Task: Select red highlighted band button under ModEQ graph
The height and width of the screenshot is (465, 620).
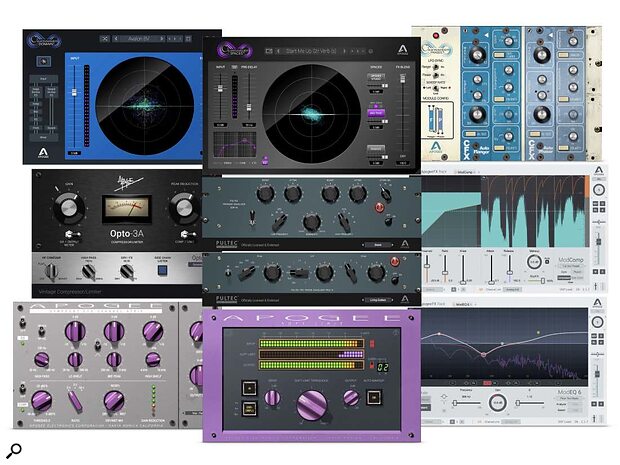Action: [487, 383]
